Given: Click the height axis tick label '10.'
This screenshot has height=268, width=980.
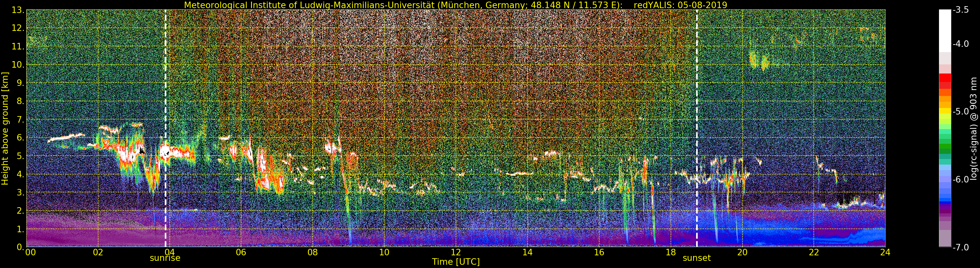Looking at the screenshot, I should click(18, 65).
